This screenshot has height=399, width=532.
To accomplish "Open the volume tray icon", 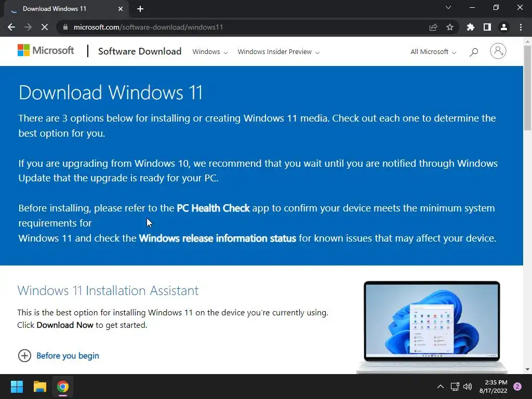I will click(468, 387).
